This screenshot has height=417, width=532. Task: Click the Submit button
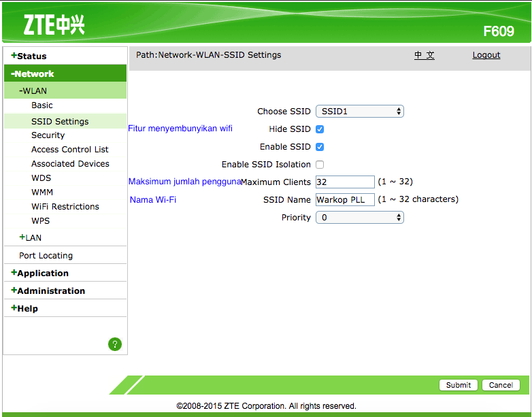pyautogui.click(x=459, y=385)
